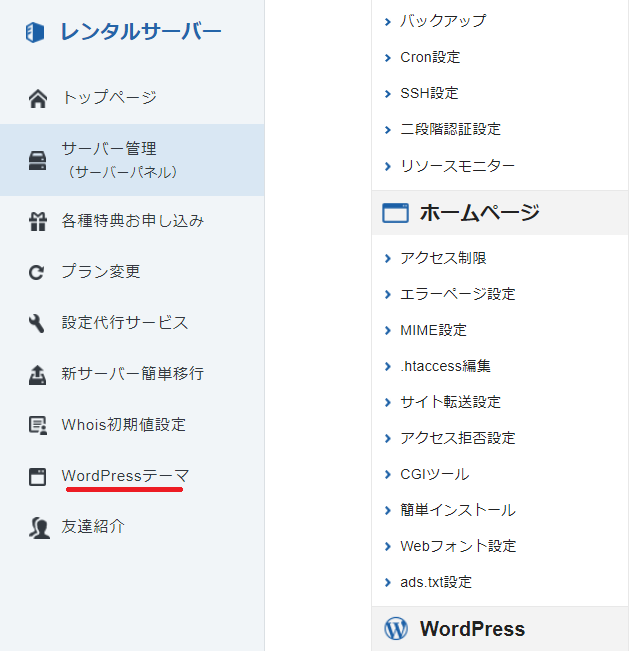Open the エラーページ設定 link
The height and width of the screenshot is (651, 636).
[x=457, y=294]
